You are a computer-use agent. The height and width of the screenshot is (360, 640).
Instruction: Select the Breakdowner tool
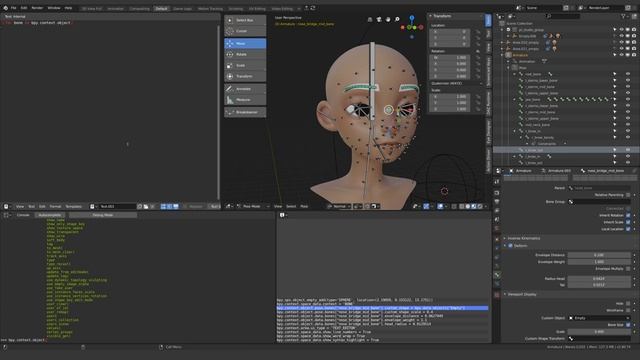pyautogui.click(x=245, y=112)
